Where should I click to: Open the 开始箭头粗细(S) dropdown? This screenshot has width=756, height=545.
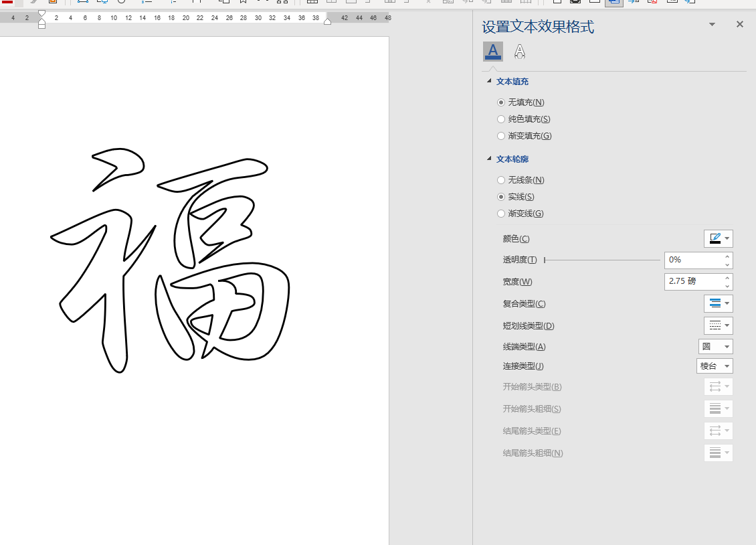pyautogui.click(x=719, y=408)
